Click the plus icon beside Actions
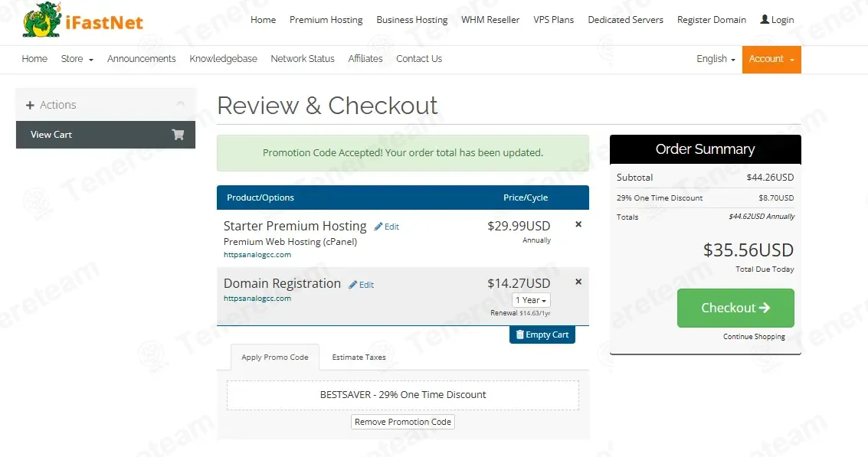 point(30,105)
